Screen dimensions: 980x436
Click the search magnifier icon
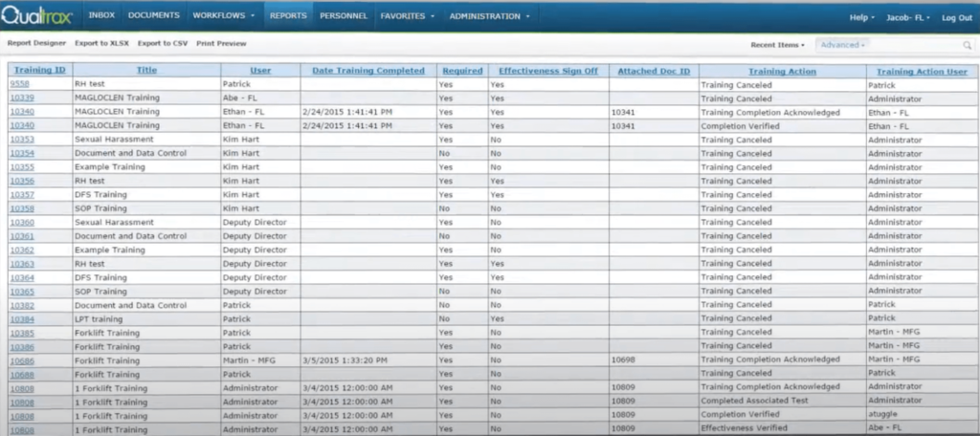(967, 45)
